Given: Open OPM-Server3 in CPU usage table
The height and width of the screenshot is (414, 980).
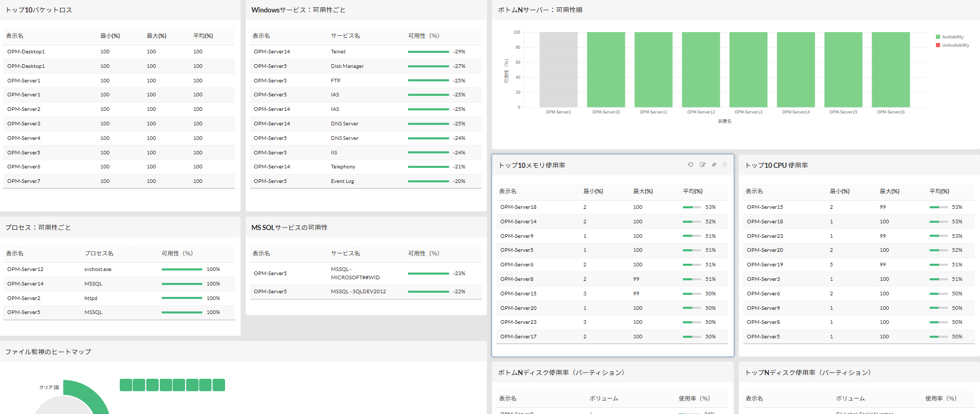Looking at the screenshot, I should click(763, 279).
